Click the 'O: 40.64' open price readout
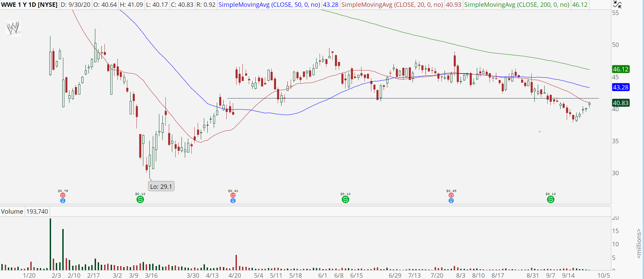The height and width of the screenshot is (279, 644). [x=105, y=5]
